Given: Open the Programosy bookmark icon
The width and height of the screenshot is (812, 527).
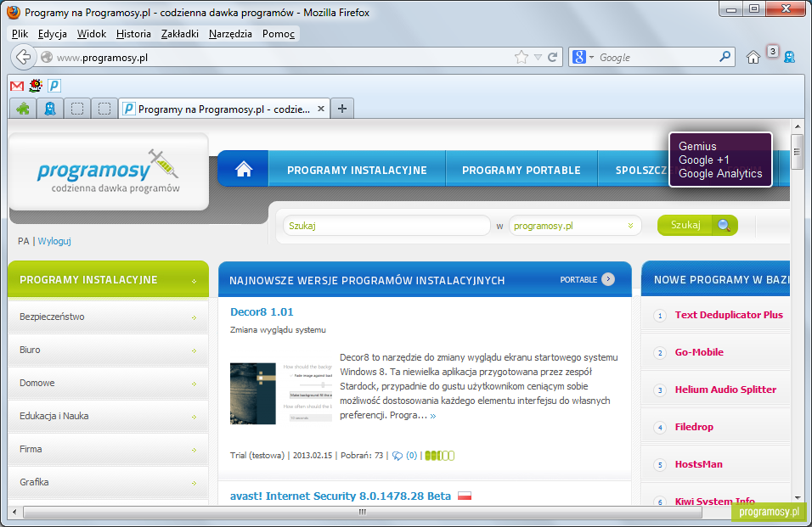Looking at the screenshot, I should tap(54, 86).
